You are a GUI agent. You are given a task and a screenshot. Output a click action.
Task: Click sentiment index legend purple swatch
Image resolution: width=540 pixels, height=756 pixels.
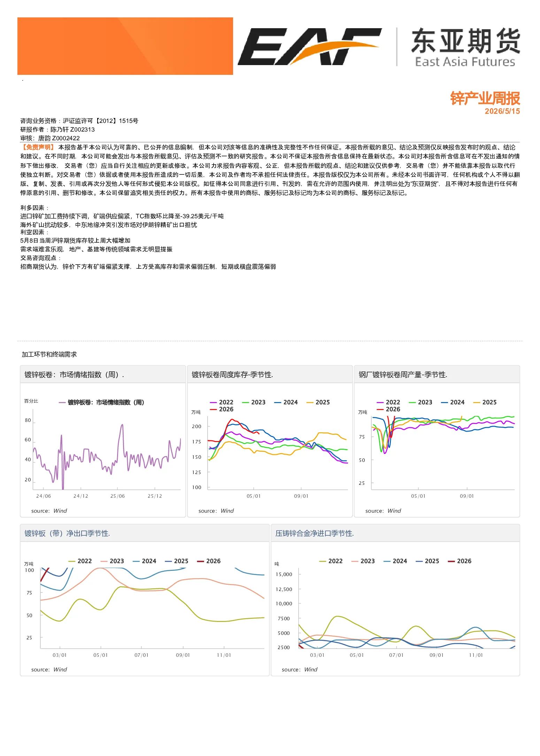click(x=62, y=403)
